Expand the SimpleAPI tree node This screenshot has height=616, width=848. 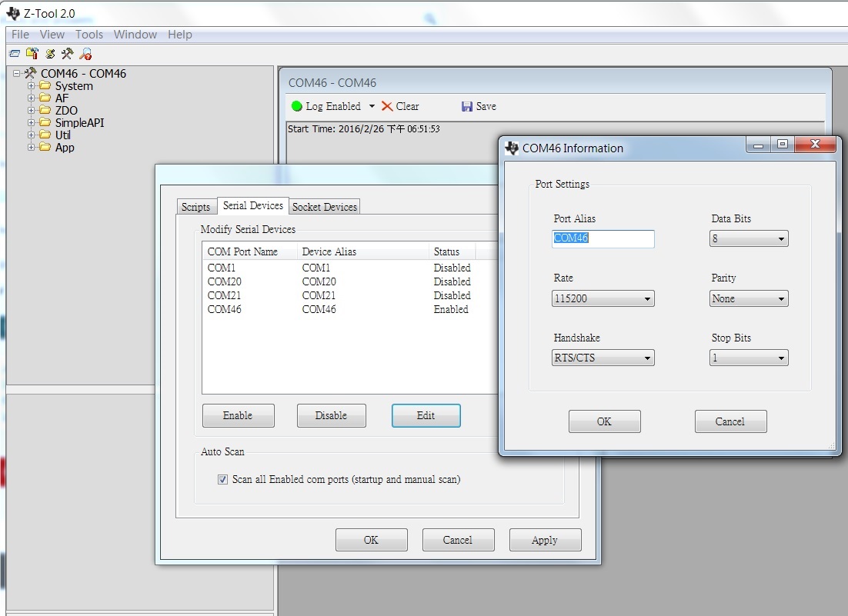[31, 122]
